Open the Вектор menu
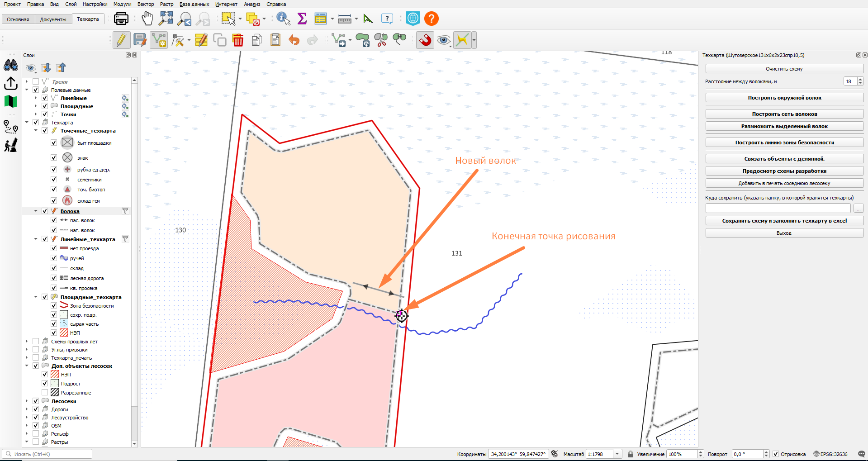This screenshot has height=461, width=868. (x=146, y=4)
